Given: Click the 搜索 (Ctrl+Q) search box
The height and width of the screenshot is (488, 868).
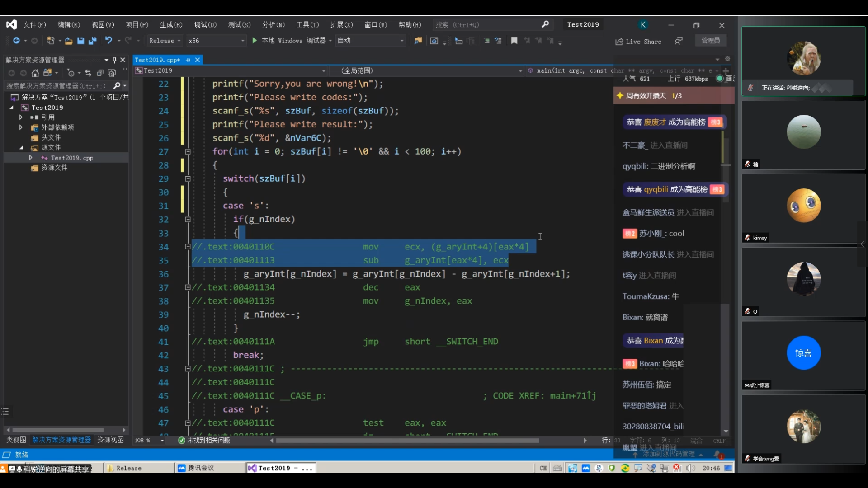Looking at the screenshot, I should [492, 24].
